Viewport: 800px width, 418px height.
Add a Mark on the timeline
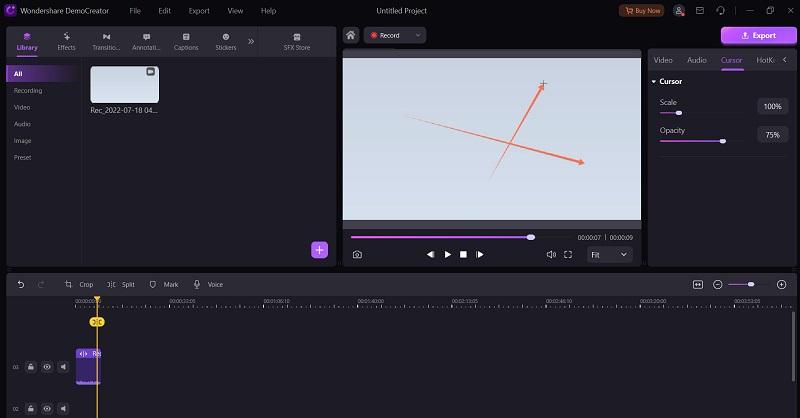[163, 284]
